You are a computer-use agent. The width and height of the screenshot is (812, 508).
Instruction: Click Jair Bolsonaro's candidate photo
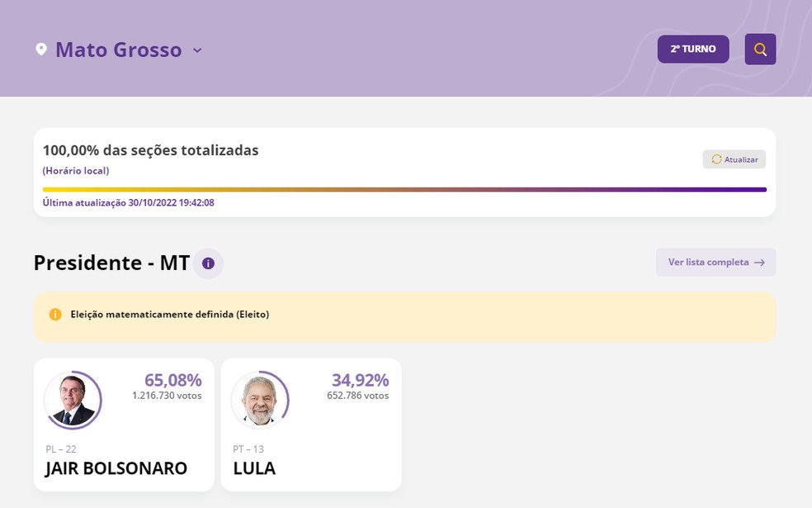pos(73,400)
